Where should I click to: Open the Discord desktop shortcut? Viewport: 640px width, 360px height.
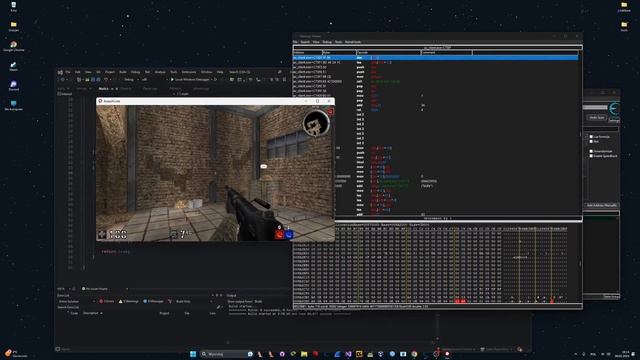[13, 86]
